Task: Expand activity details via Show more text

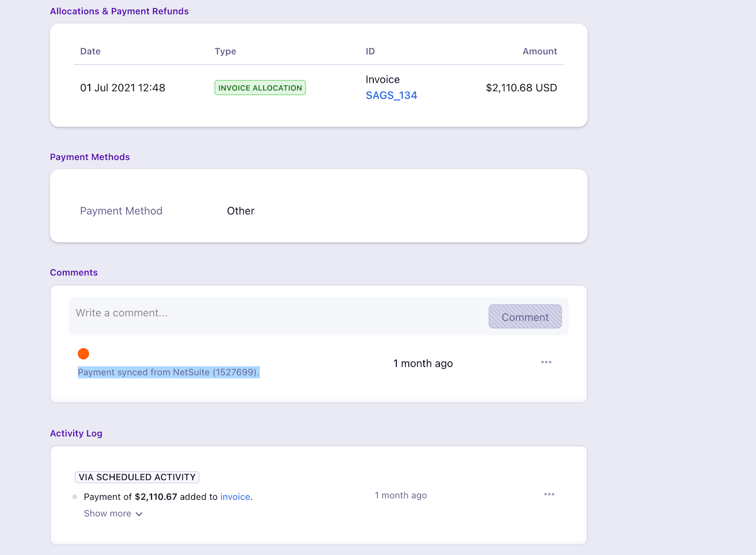Action: point(108,513)
